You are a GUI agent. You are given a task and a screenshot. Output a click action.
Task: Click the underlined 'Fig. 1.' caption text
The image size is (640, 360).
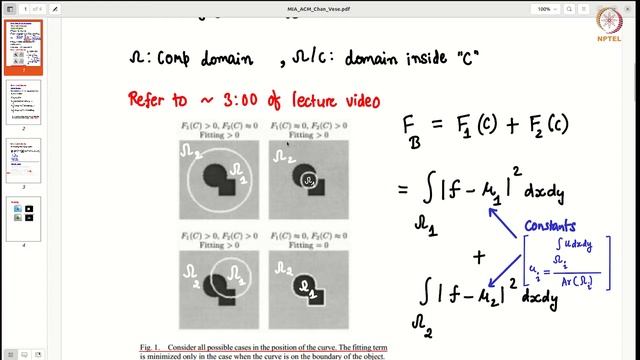pos(149,347)
